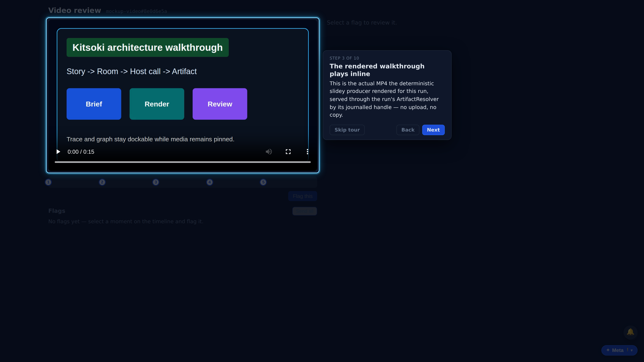Enter fullscreen mode for the video
The height and width of the screenshot is (362, 644).
pyautogui.click(x=288, y=152)
